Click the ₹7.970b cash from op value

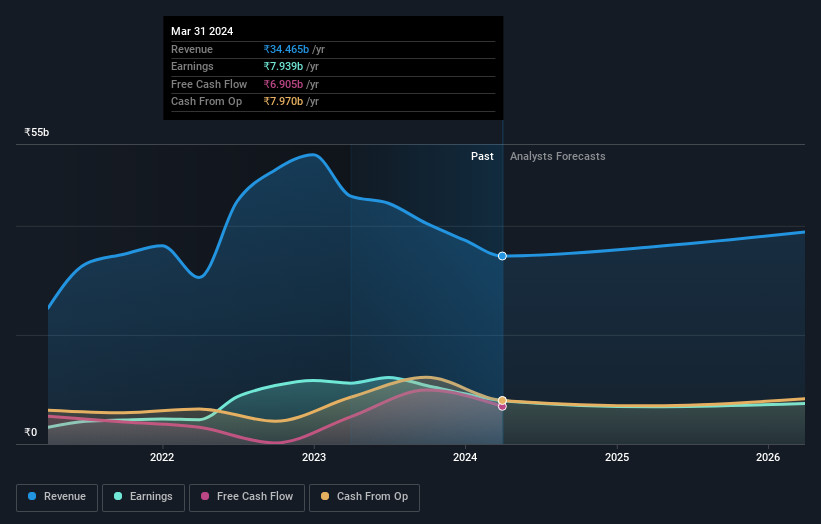283,102
